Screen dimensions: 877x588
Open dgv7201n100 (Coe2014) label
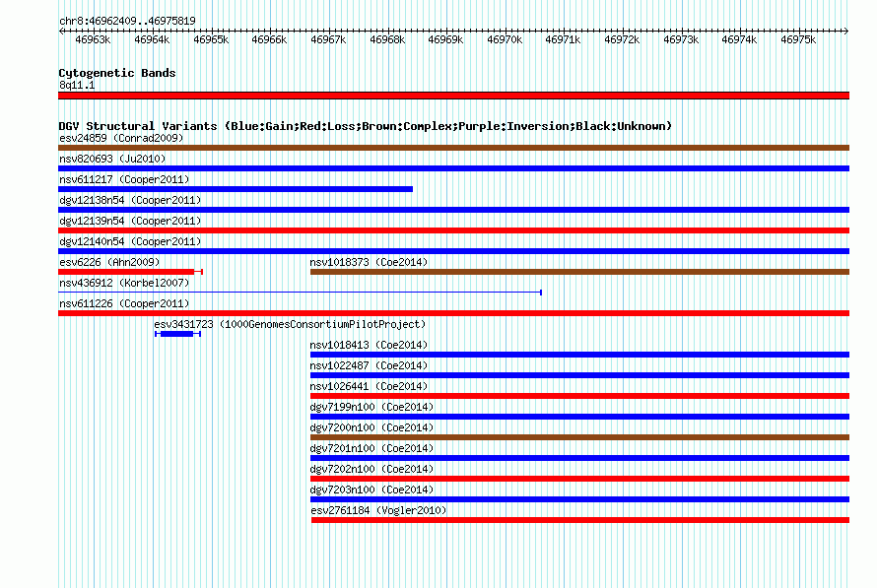[x=371, y=448]
